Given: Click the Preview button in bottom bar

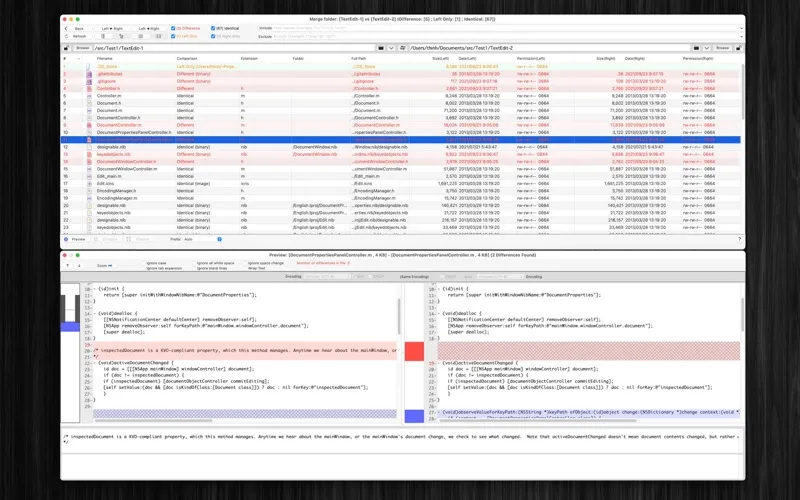Looking at the screenshot, I should coord(75,239).
